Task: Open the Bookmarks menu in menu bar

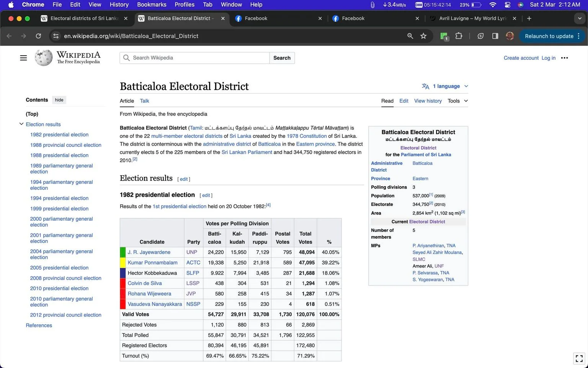Action: coord(152,5)
